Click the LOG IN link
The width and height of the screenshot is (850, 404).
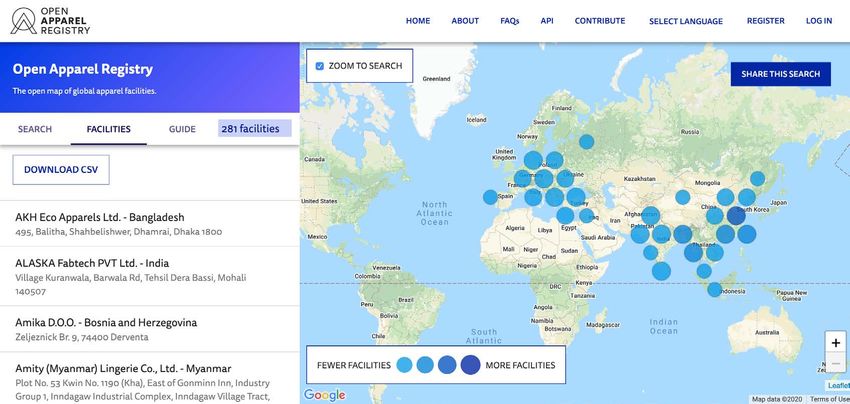[x=819, y=21]
